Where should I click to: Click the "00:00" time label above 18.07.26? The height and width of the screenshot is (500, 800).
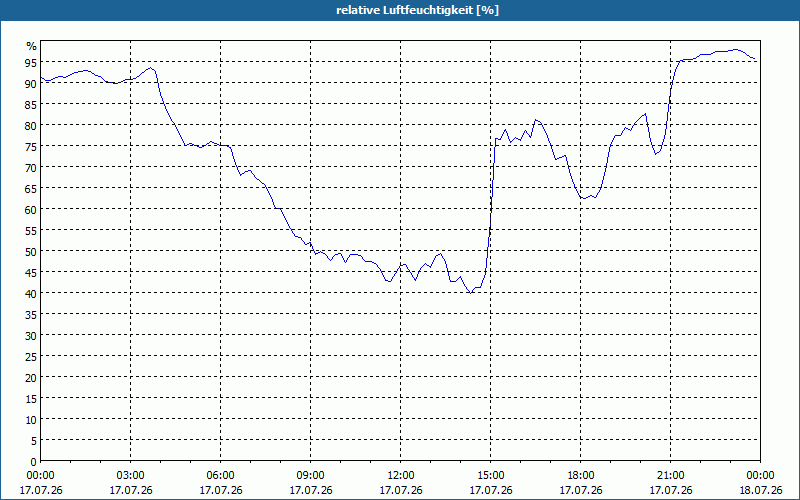click(x=760, y=476)
